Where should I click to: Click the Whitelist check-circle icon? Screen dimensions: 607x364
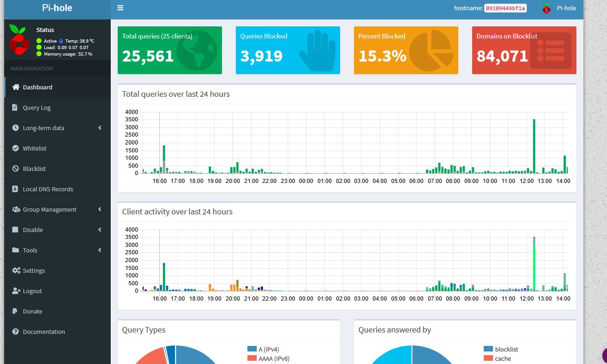pos(15,148)
